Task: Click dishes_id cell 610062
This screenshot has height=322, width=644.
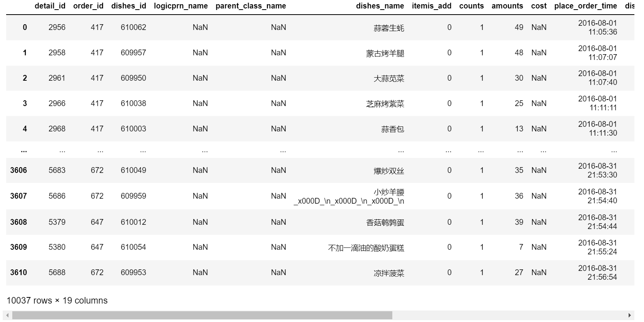Action: click(133, 27)
